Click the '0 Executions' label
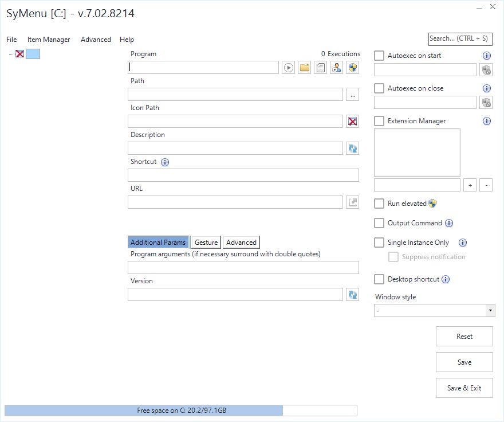Image resolution: width=504 pixels, height=422 pixels. click(341, 54)
